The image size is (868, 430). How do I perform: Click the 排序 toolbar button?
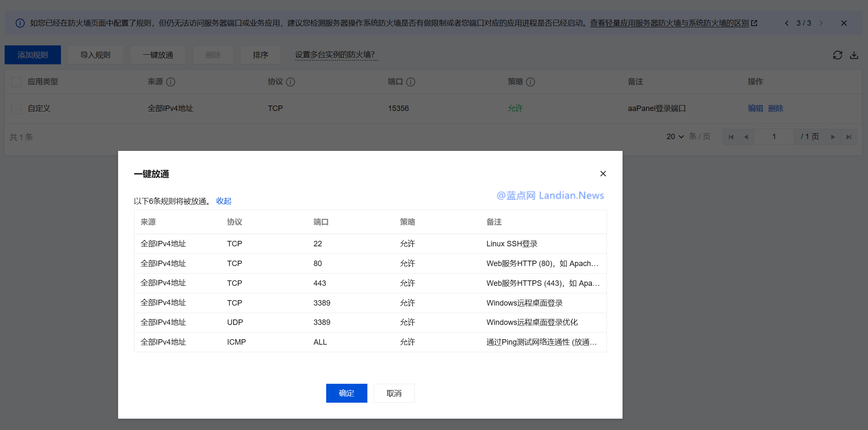coord(260,55)
